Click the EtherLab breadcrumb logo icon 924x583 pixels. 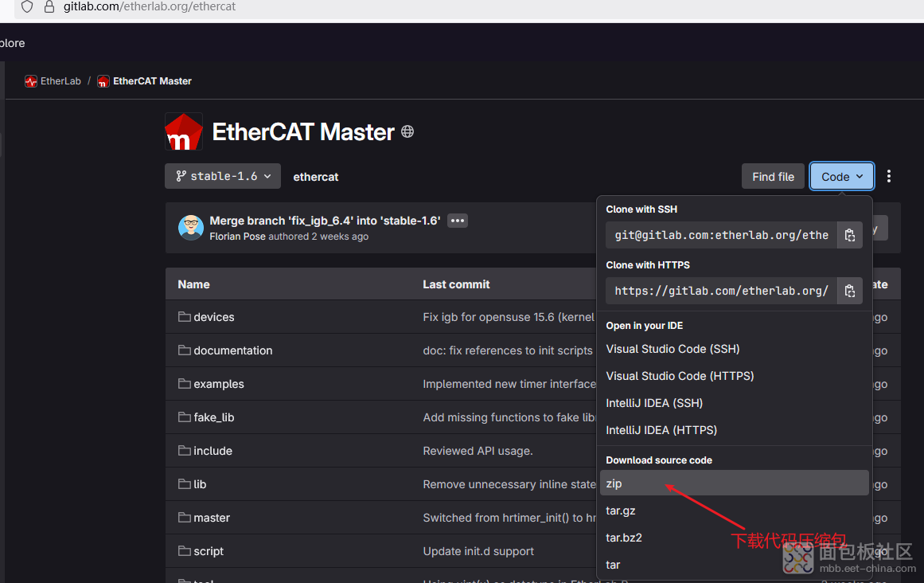[31, 81]
